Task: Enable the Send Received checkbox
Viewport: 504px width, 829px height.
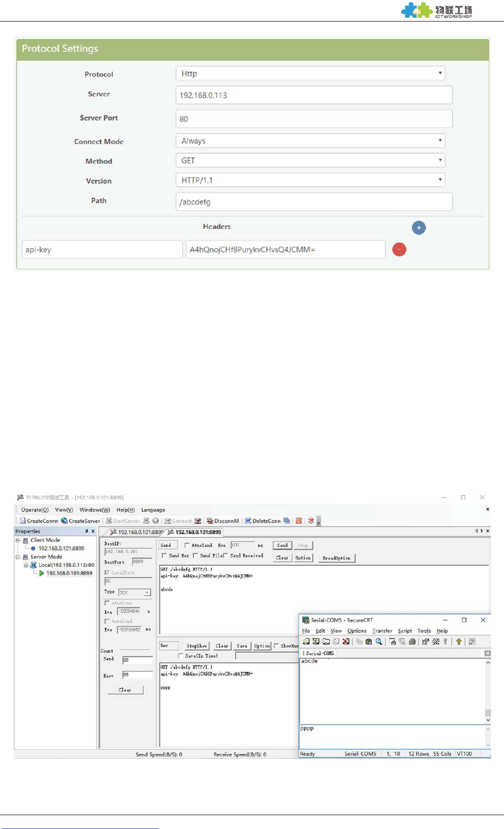Action: 225,555
